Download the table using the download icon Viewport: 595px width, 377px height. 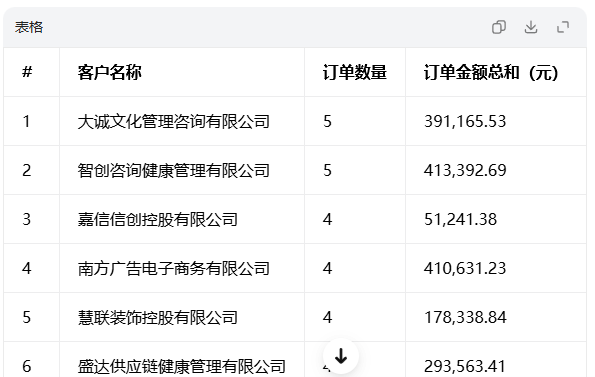pos(531,27)
